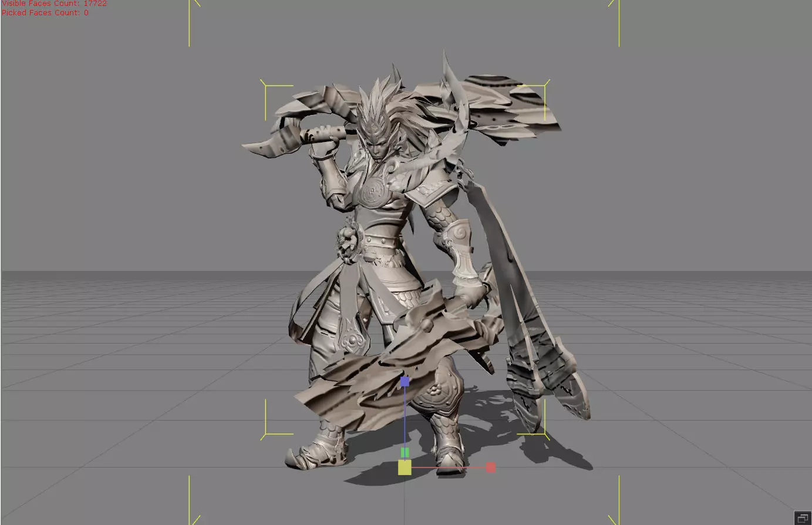Screen dimensions: 812x525
Task: Grab the blue Z-axis gizmo handle
Action: [405, 381]
